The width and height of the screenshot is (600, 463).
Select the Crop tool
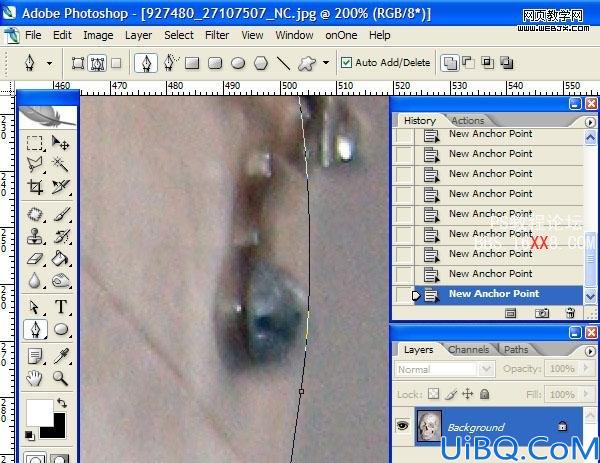[35, 187]
